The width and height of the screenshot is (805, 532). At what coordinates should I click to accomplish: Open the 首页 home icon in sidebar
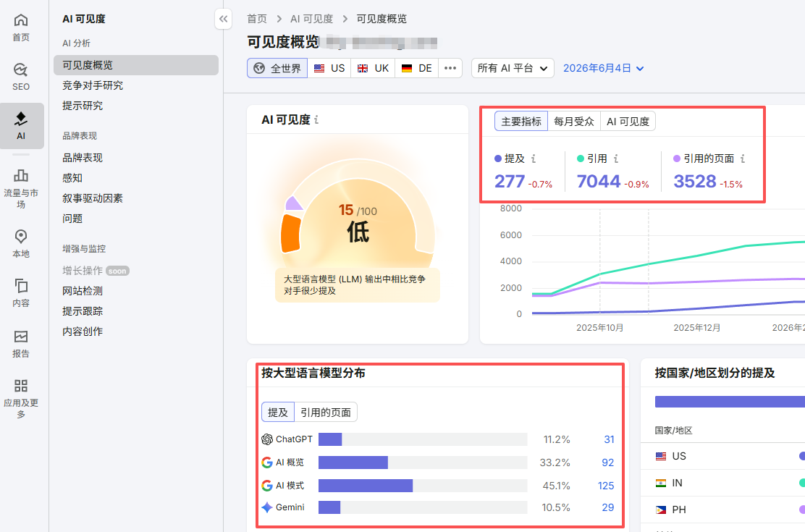click(21, 20)
